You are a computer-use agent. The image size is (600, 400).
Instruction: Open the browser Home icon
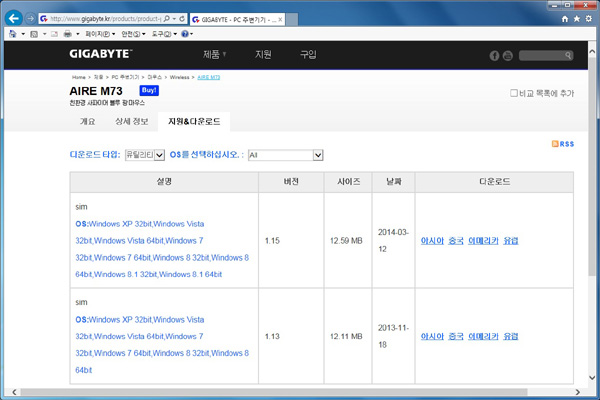[x=565, y=19]
